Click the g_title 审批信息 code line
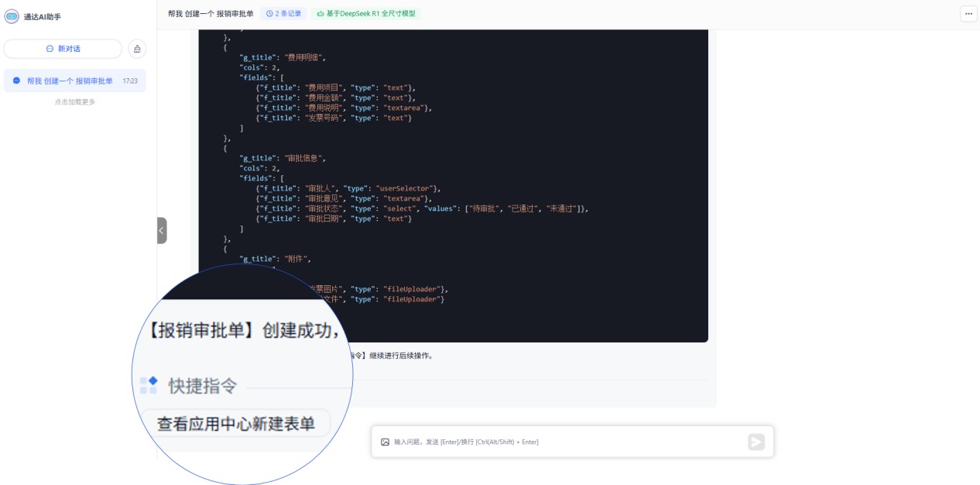Image resolution: width=980 pixels, height=485 pixels. (x=283, y=158)
